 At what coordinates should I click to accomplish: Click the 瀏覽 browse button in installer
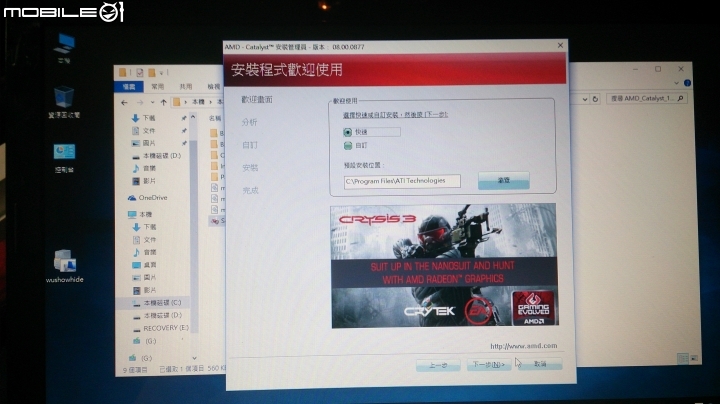(x=504, y=180)
